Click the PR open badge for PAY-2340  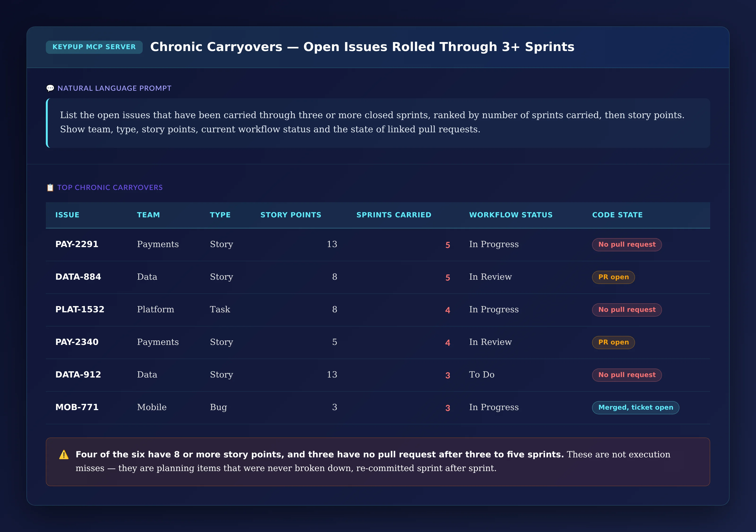click(614, 342)
